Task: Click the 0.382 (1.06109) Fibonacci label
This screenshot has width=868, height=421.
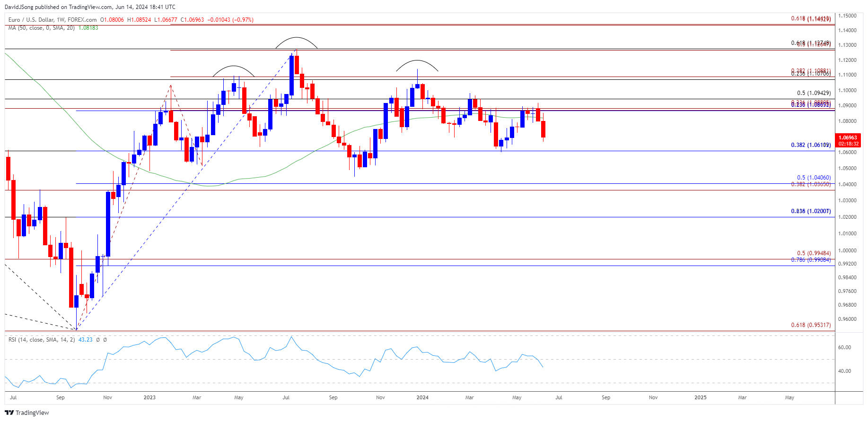Action: pos(811,145)
